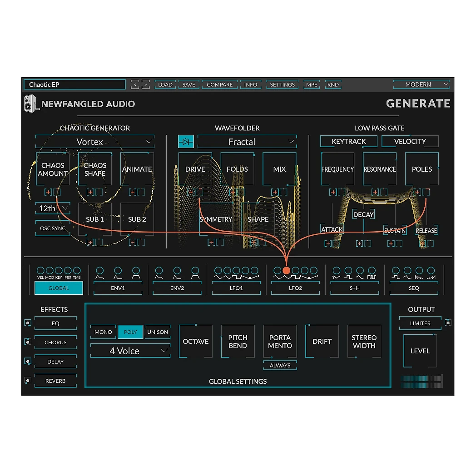
Task: Toggle VELOCITY on the Low Pass Gate
Action: tap(410, 141)
